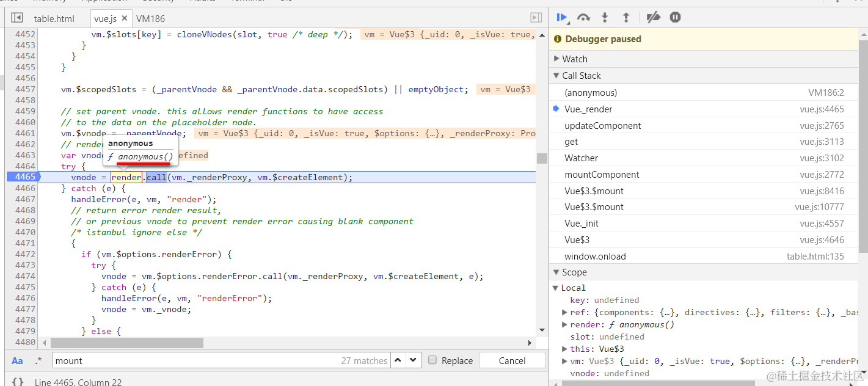Hide the debugger sidebar pane
The image size is (868, 386).
point(536,18)
